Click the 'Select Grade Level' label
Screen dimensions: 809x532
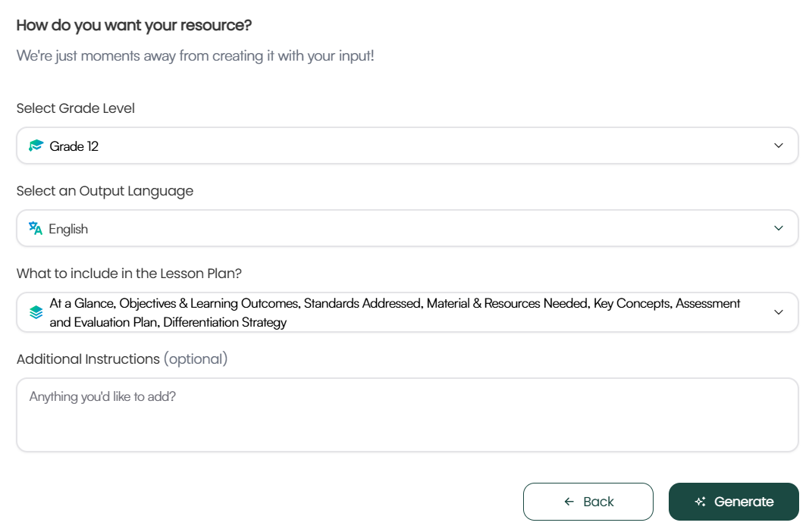(x=76, y=108)
